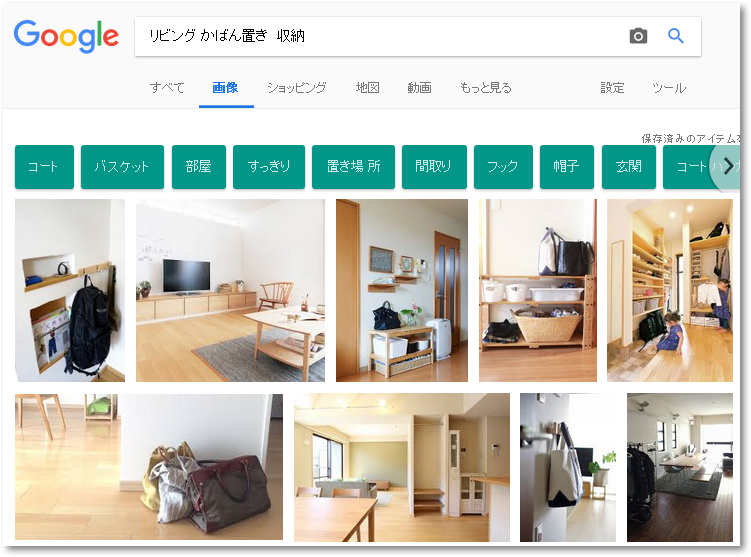Switch to the すべて tab
The image size is (751, 557).
(167, 88)
